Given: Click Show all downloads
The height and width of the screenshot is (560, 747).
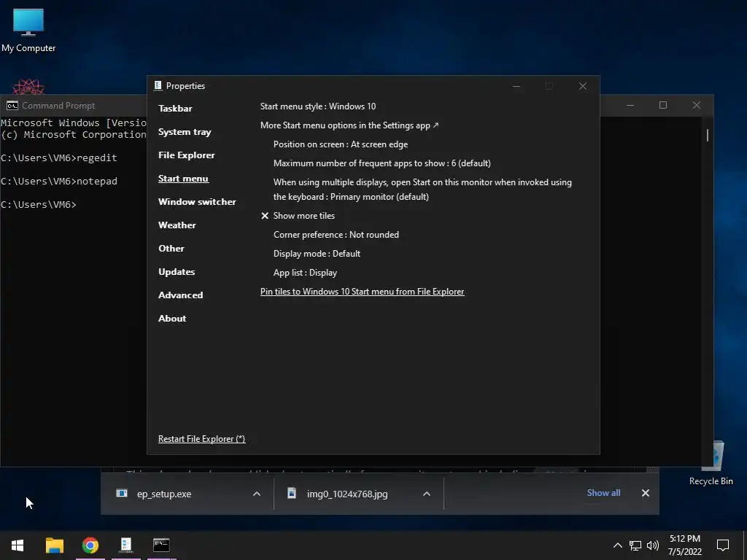Looking at the screenshot, I should [603, 493].
